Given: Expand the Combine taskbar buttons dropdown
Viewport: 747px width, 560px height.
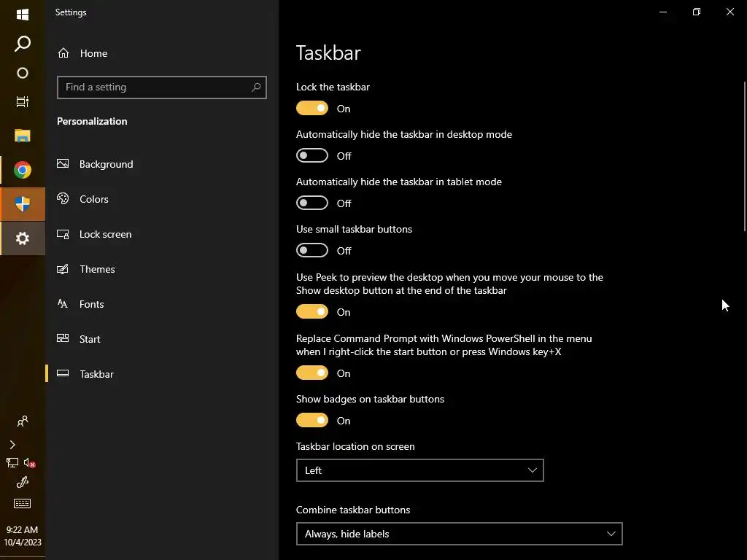Looking at the screenshot, I should pyautogui.click(x=459, y=534).
